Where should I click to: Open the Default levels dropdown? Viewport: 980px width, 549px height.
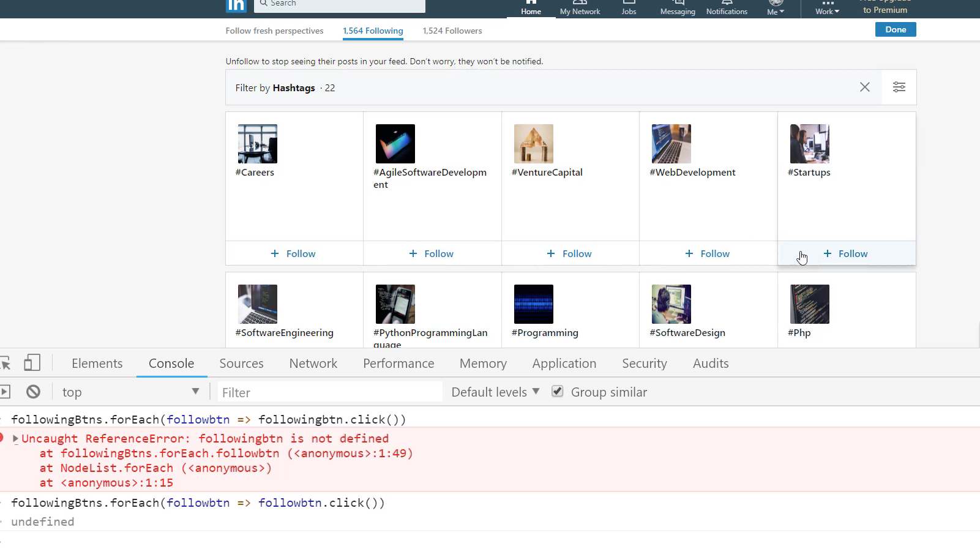pyautogui.click(x=495, y=392)
